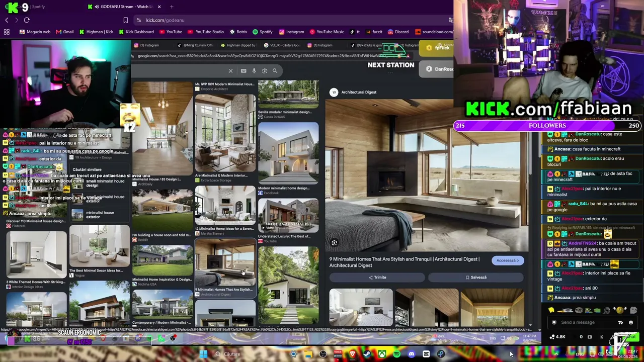The image size is (644, 362).
Task: Click the lens icon on the preview image
Action: (334, 243)
